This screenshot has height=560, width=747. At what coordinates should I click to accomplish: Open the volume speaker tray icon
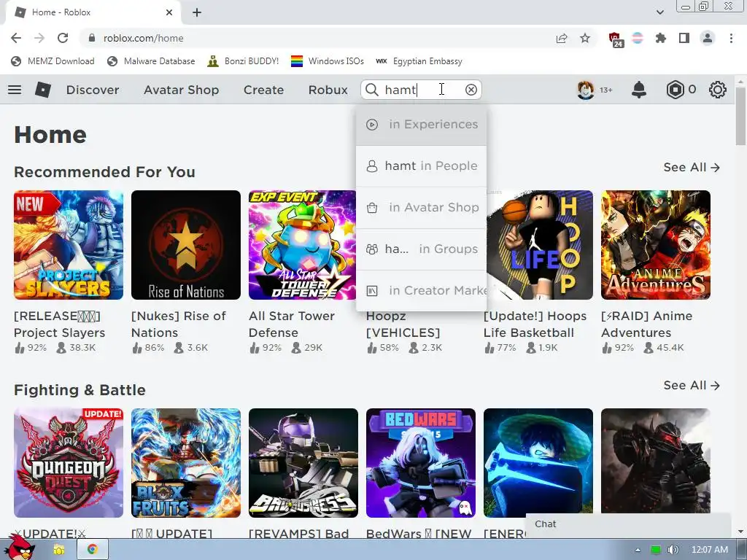[x=673, y=550]
